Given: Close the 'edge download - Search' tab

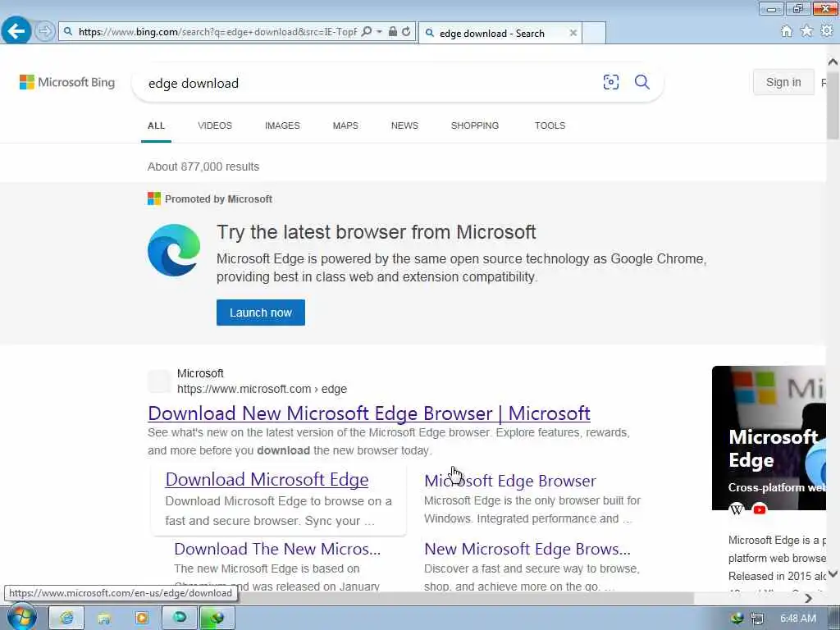Looking at the screenshot, I should click(573, 33).
